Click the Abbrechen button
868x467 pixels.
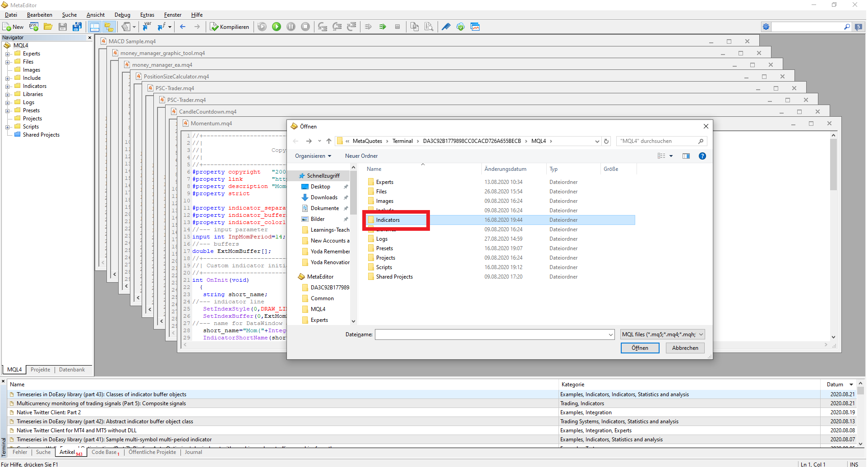[684, 348]
